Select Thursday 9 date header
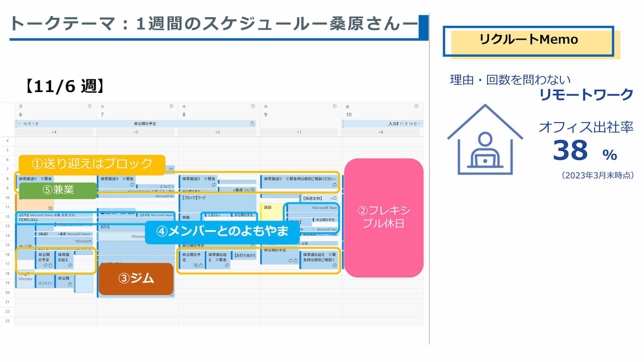Image resolution: width=644 pixels, height=362 pixels. click(x=266, y=115)
